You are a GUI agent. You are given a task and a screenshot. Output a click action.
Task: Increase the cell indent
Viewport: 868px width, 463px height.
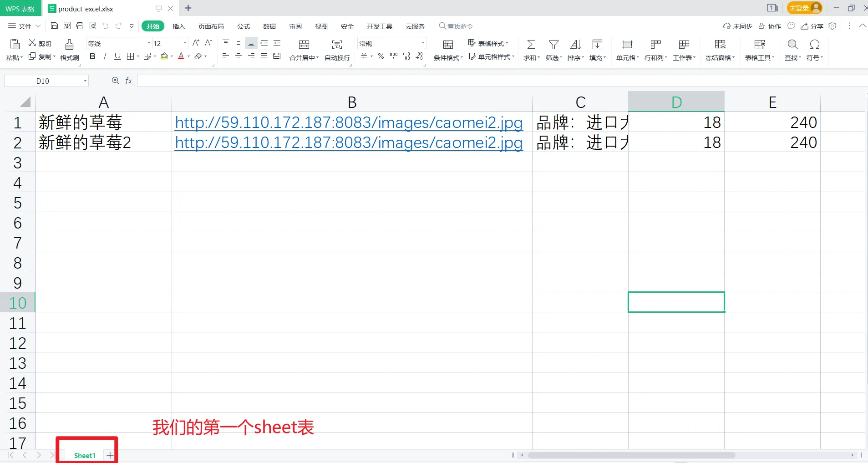277,43
